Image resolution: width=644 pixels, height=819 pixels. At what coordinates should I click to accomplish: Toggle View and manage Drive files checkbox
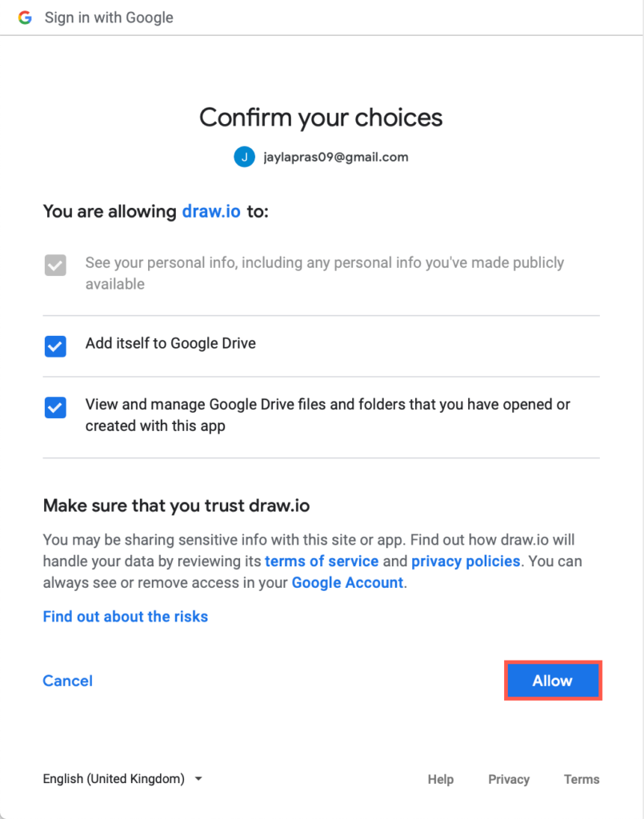pos(55,407)
